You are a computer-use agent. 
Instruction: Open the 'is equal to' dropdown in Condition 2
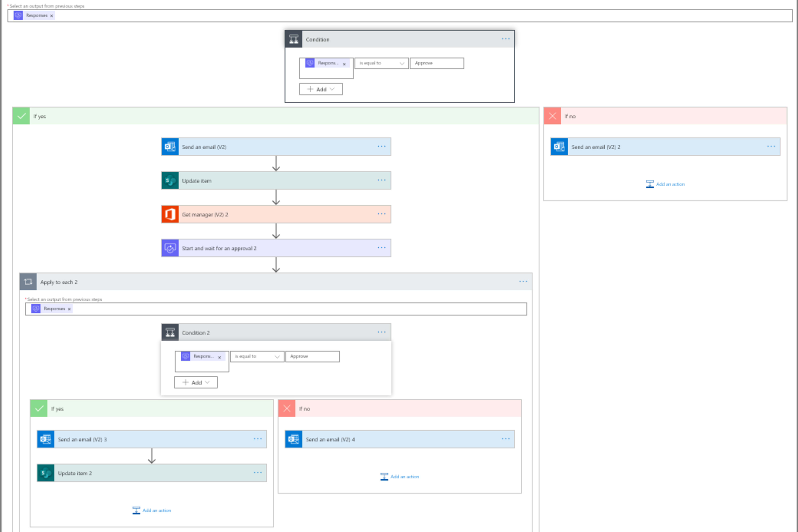click(x=257, y=356)
